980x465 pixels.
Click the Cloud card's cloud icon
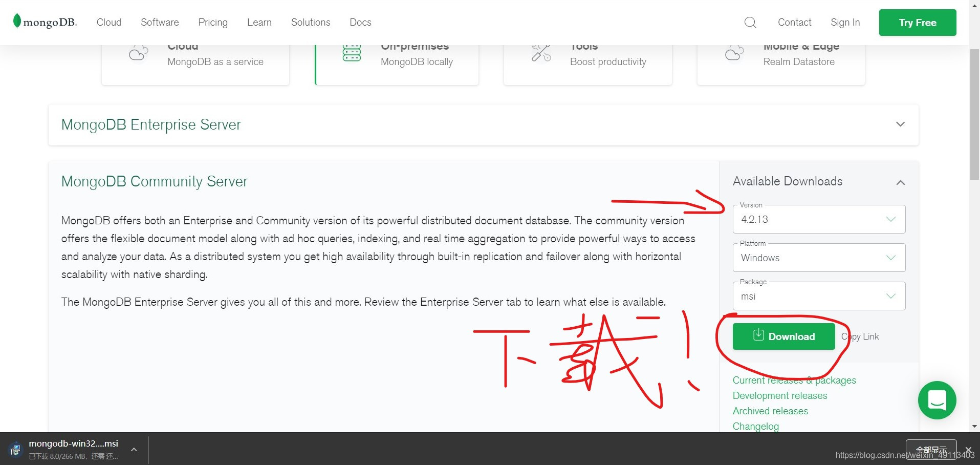pos(138,53)
